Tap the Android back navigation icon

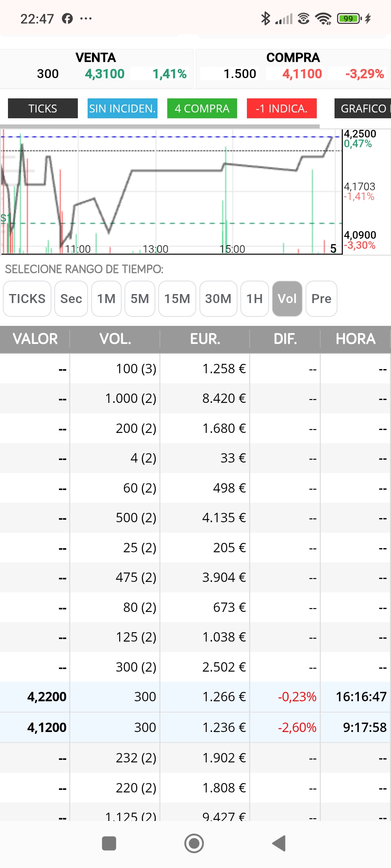point(279,843)
